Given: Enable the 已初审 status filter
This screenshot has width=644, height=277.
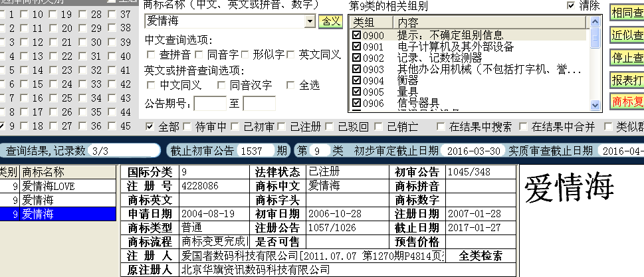Looking at the screenshot, I should click(235, 126).
